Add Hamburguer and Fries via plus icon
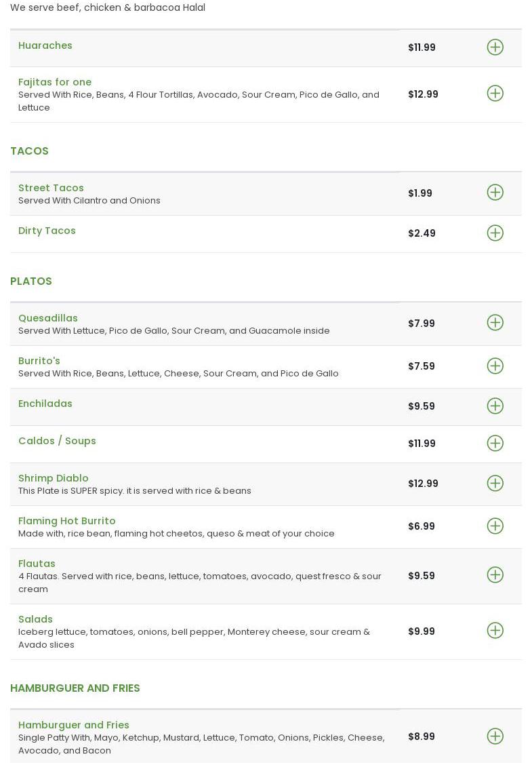Viewport: 532px width, 763px height. click(x=495, y=737)
